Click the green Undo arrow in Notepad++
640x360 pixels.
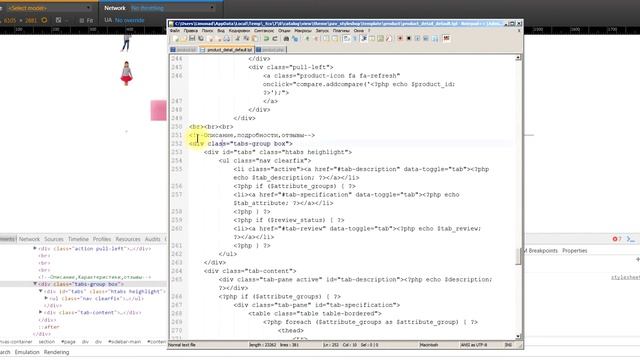coord(266,38)
